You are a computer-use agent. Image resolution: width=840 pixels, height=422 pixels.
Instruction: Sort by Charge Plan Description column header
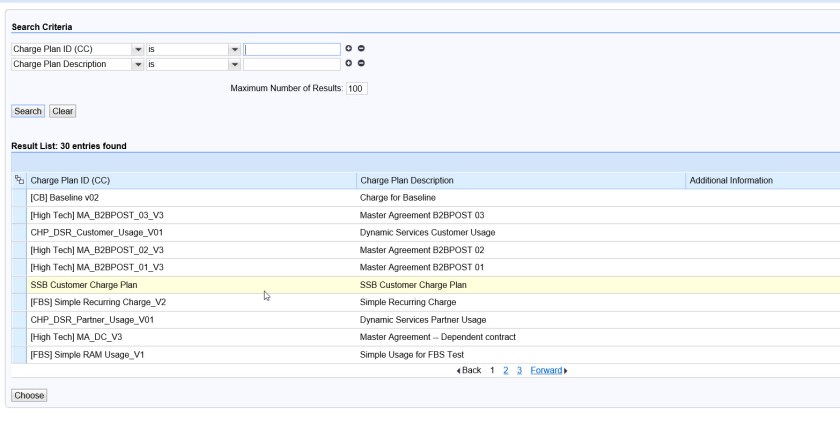tap(406, 181)
